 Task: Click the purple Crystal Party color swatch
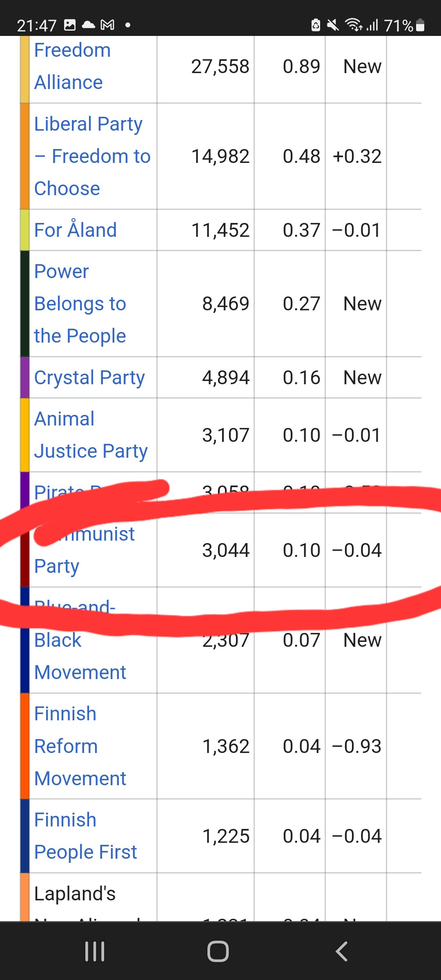coord(25,377)
